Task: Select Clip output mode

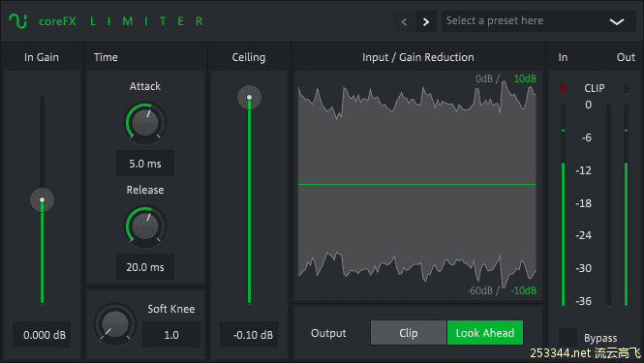Action: tap(409, 333)
